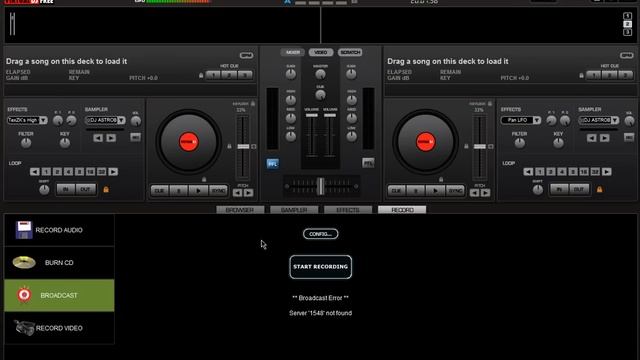Viewport: 640px width, 360px height.
Task: Click the hot cue lock on right deck
Action: (581, 76)
